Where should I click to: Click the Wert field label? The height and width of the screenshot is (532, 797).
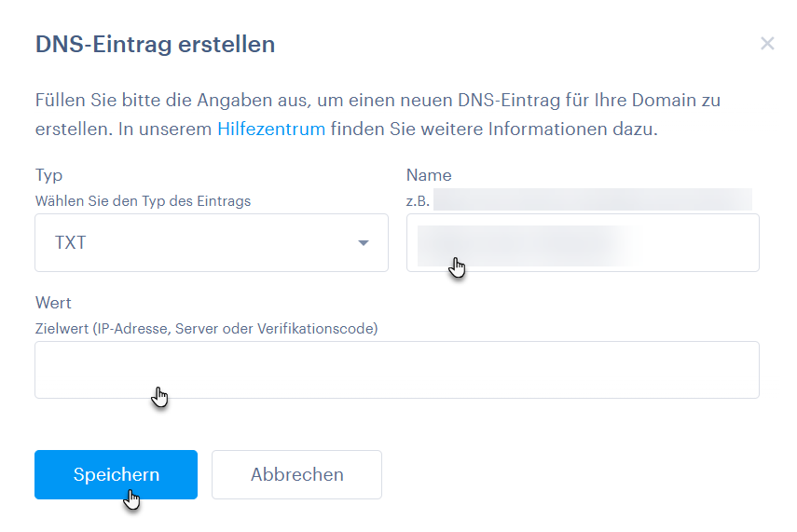click(x=53, y=304)
